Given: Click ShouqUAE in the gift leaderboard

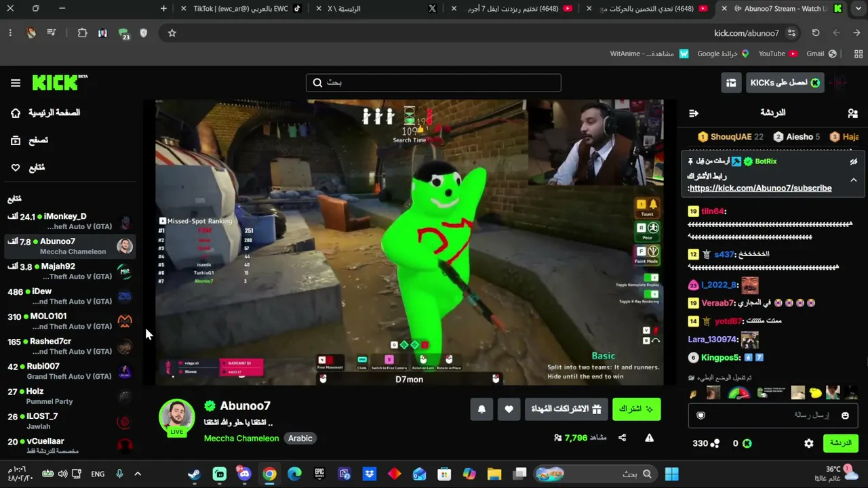Looking at the screenshot, I should point(730,137).
